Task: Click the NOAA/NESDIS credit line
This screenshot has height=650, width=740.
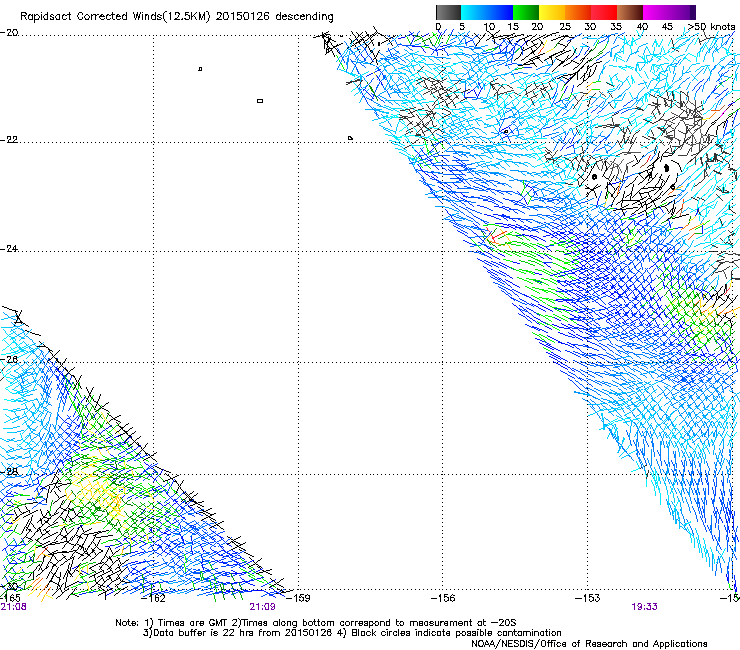Action: pos(589,643)
